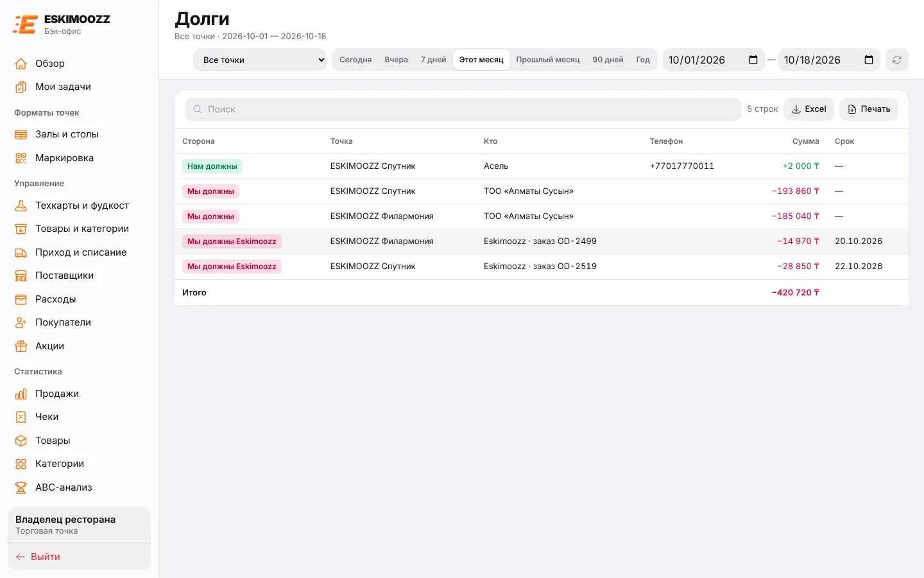924x578 pixels.
Task: Open calendar picker on end date 10/18/2026
Action: pyautogui.click(x=869, y=60)
